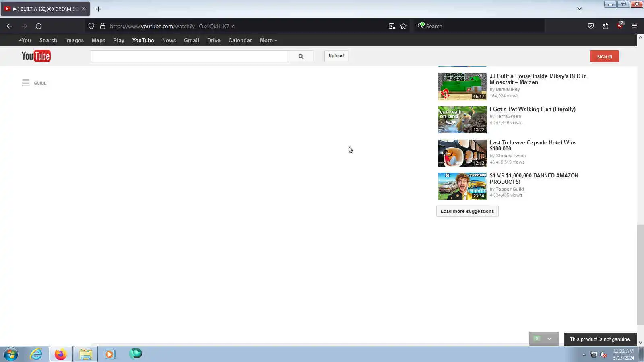The image size is (644, 362).
Task: Click the page scrollbar down arrow
Action: [640, 343]
